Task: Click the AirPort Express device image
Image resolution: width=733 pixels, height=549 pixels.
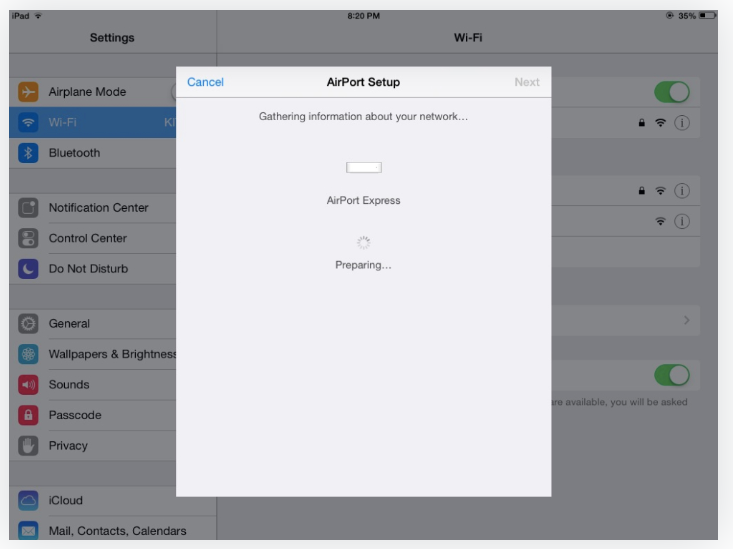Action: (364, 167)
